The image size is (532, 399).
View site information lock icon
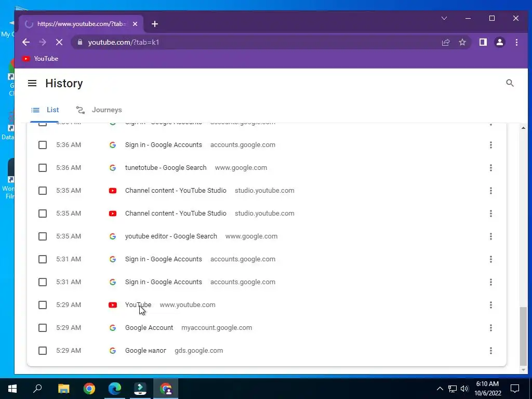tap(80, 42)
